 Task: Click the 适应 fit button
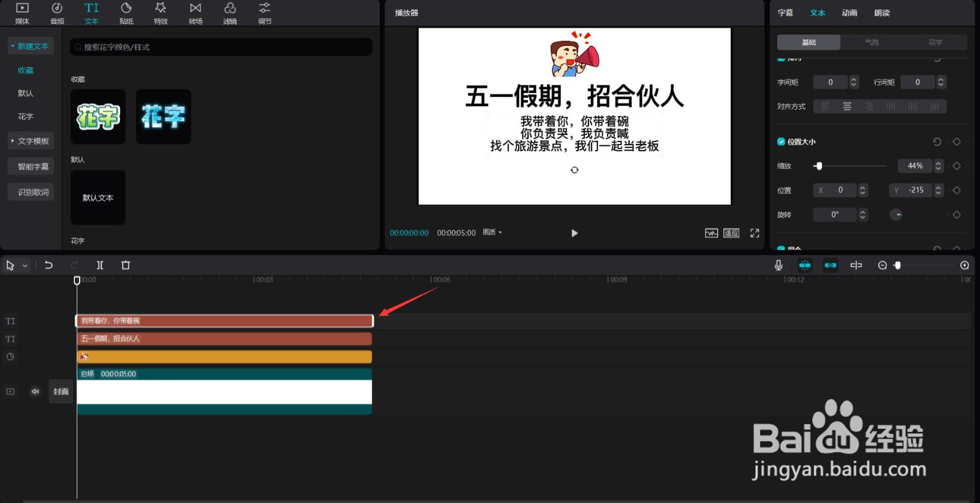[731, 233]
